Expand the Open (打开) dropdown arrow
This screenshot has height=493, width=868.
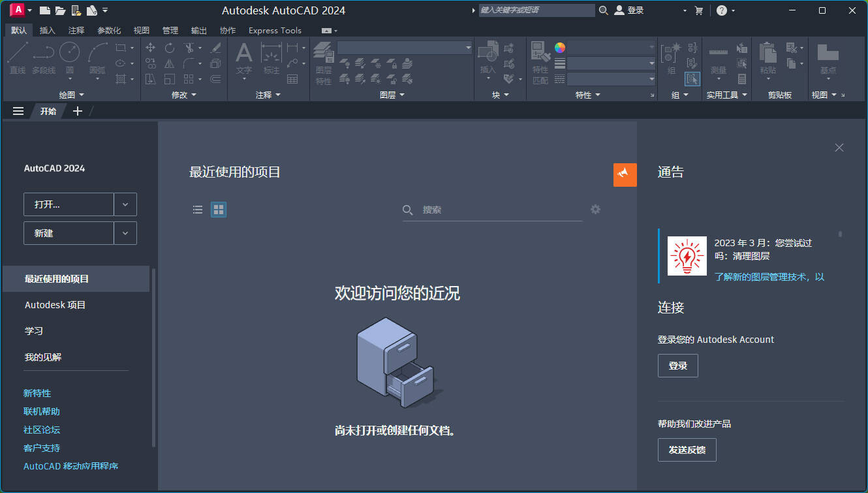125,204
